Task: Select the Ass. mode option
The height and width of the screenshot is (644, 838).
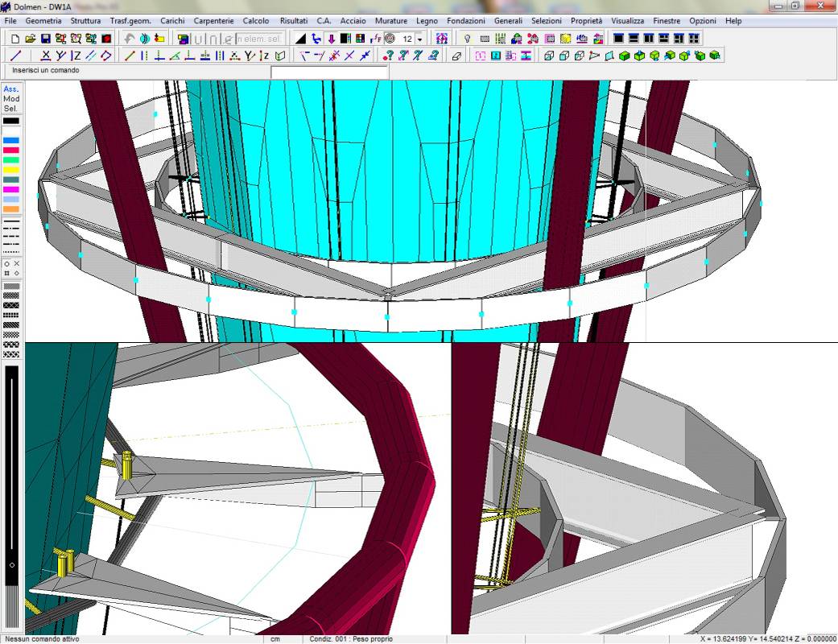Action: 10,89
